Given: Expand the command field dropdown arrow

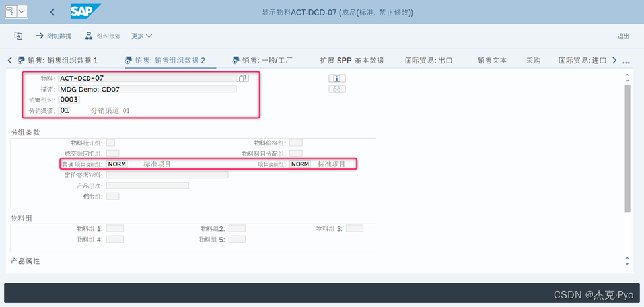Looking at the screenshot, I should (x=22, y=11).
